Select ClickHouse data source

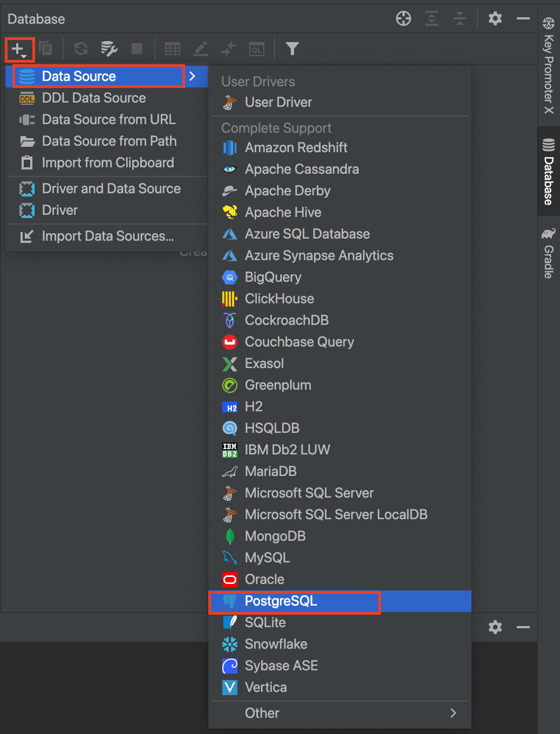[340, 298]
